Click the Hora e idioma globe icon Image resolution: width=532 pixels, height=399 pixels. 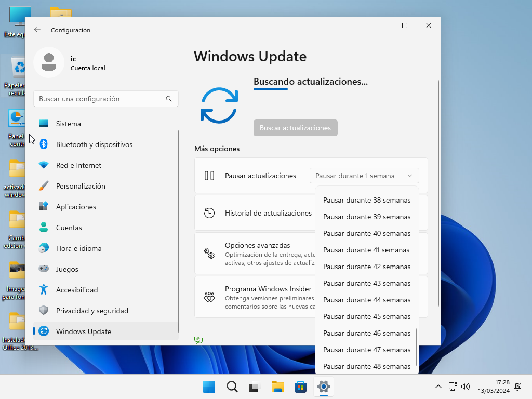click(44, 248)
